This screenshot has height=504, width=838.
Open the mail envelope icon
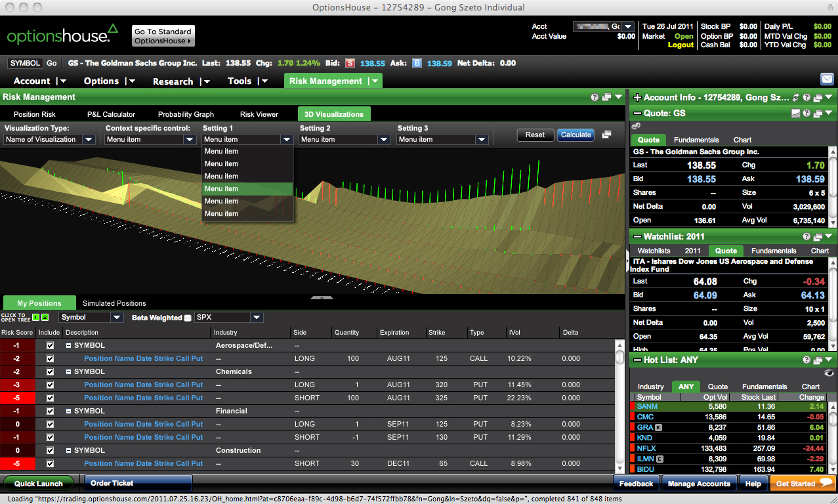point(827,79)
